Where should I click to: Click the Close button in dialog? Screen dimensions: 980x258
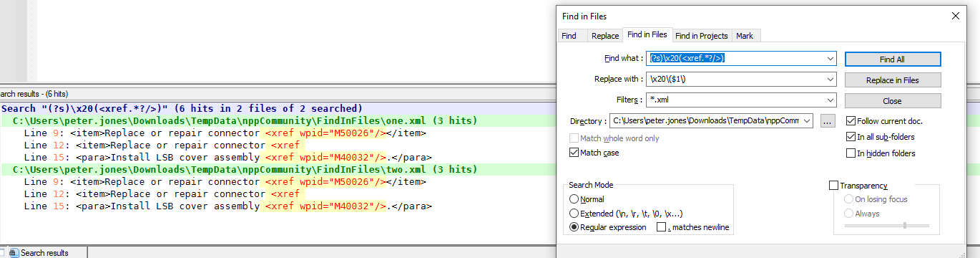(893, 100)
